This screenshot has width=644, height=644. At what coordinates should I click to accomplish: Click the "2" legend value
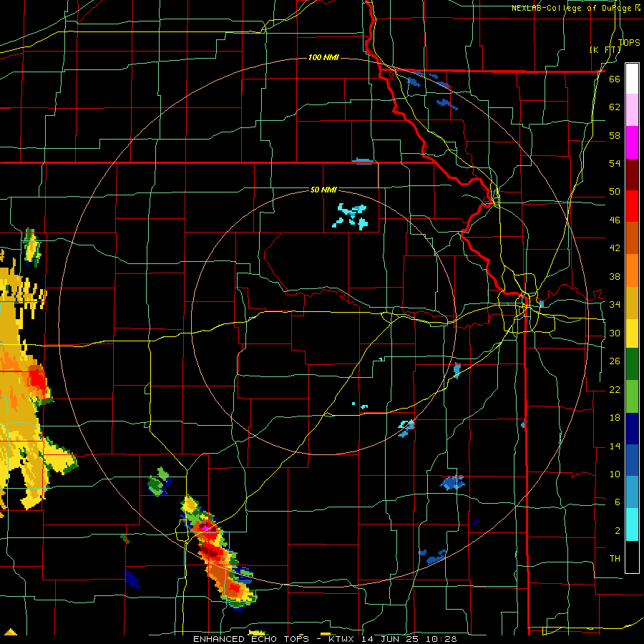tap(617, 530)
